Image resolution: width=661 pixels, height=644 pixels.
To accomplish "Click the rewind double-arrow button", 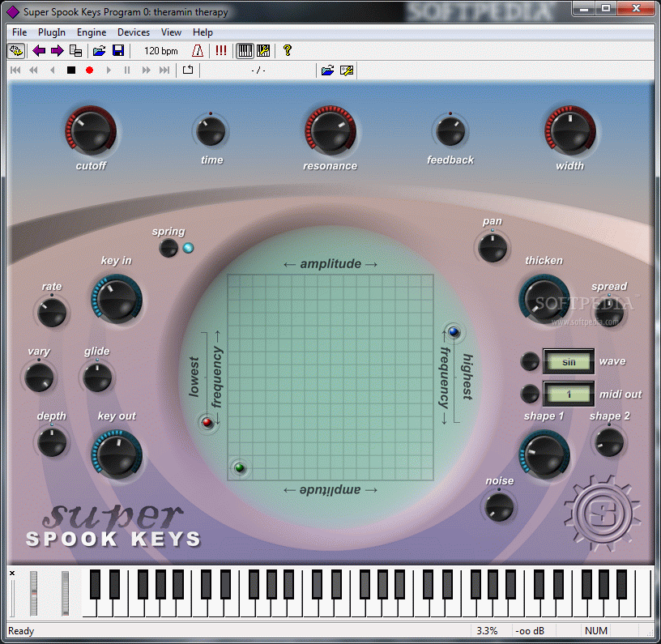I will (33, 70).
